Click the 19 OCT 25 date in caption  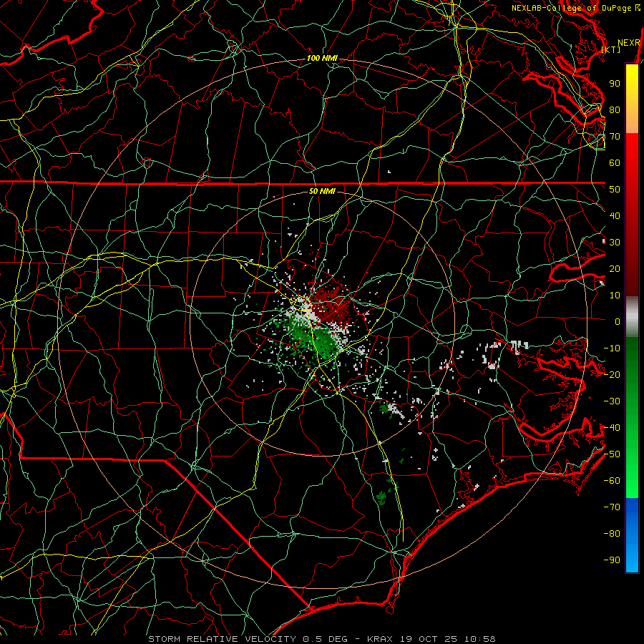tap(429, 639)
